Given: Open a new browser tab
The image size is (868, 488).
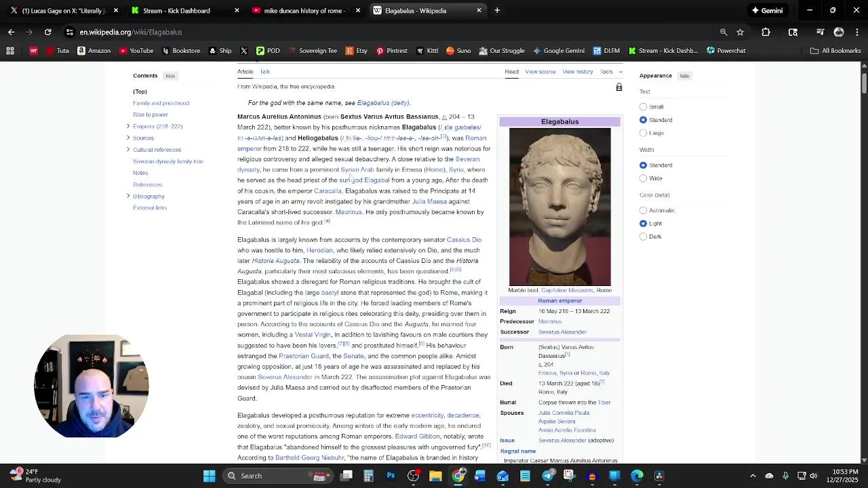Looking at the screenshot, I should click(497, 10).
